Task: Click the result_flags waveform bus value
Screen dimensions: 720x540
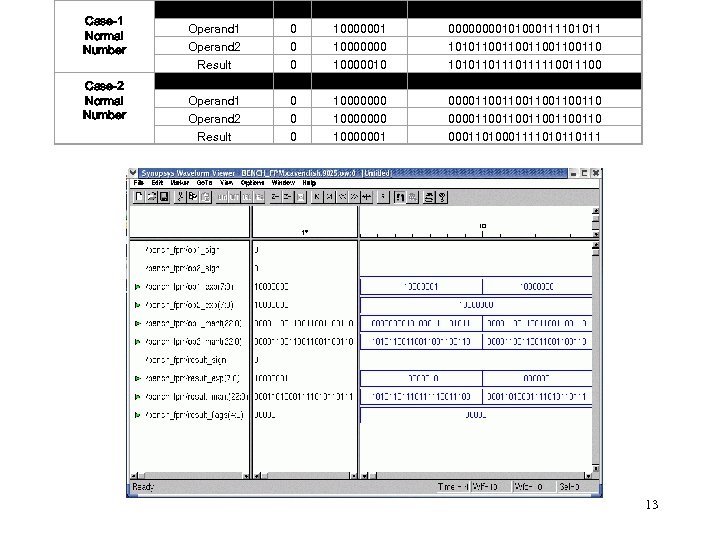Action: (x=476, y=415)
